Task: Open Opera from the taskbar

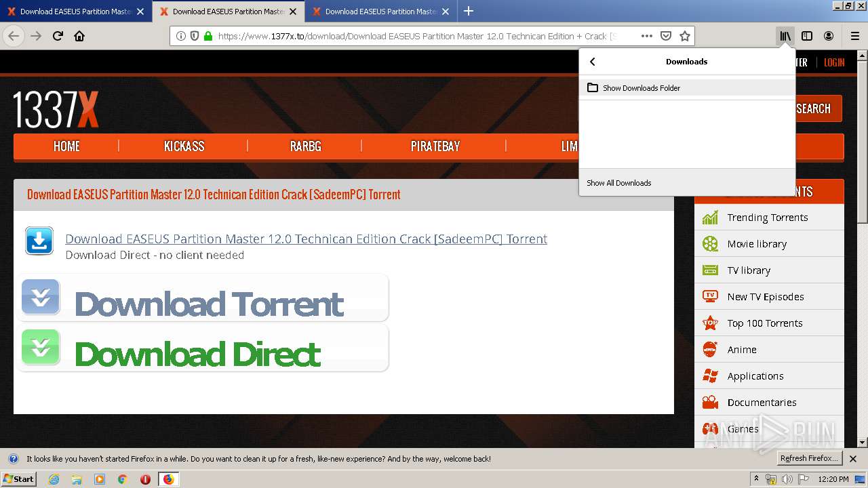Action: (x=145, y=479)
